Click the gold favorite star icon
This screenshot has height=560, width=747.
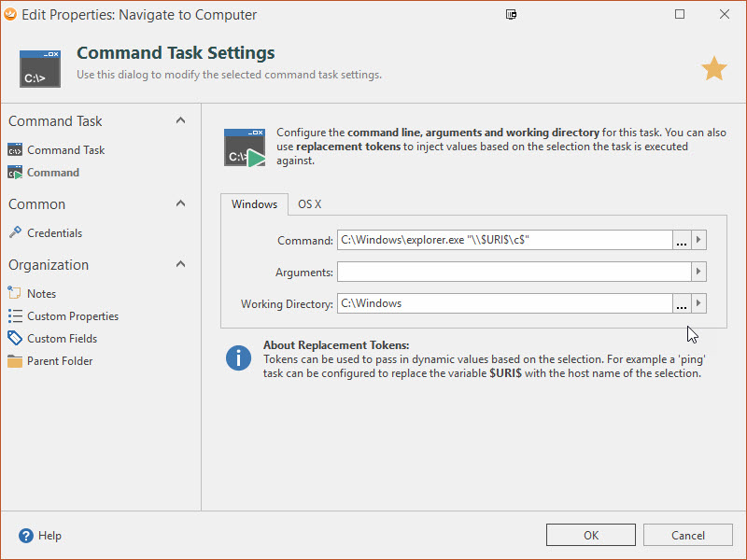coord(714,68)
